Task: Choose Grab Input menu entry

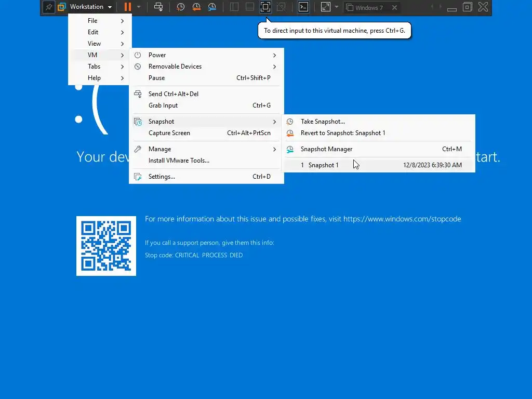Action: 206,105
